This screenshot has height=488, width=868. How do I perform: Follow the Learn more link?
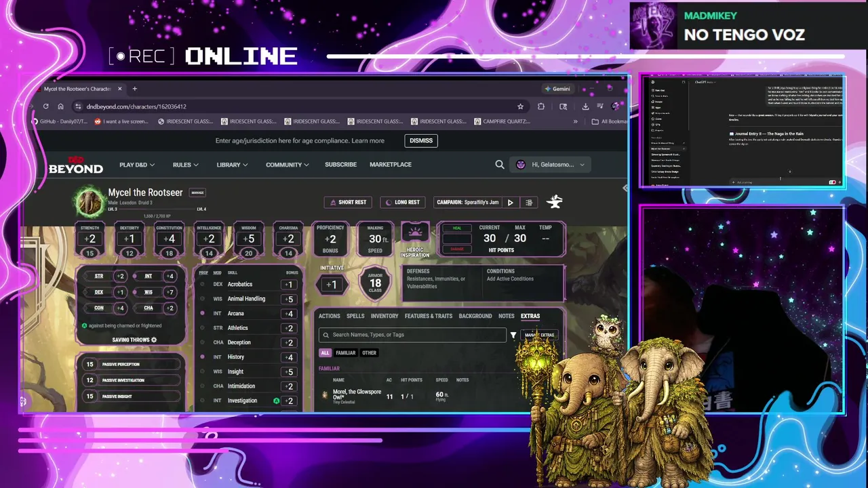click(368, 141)
